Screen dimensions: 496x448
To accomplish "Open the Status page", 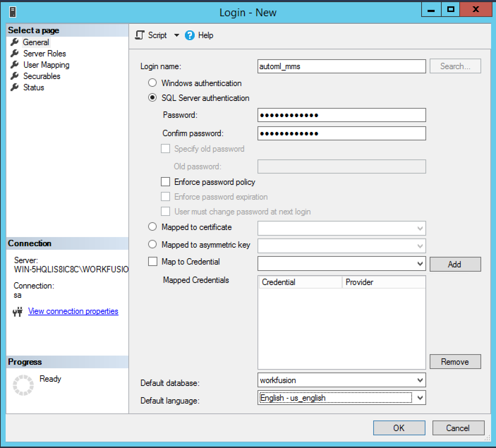I will [34, 87].
